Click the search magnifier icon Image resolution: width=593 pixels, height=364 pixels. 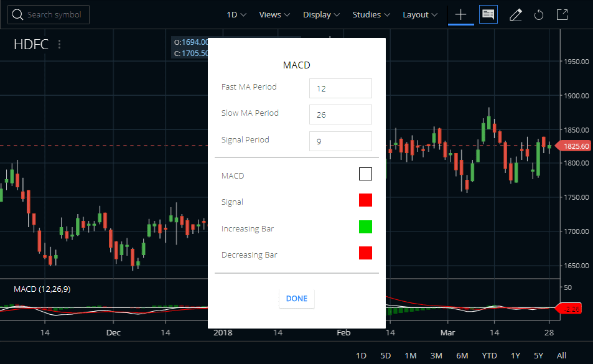point(17,15)
